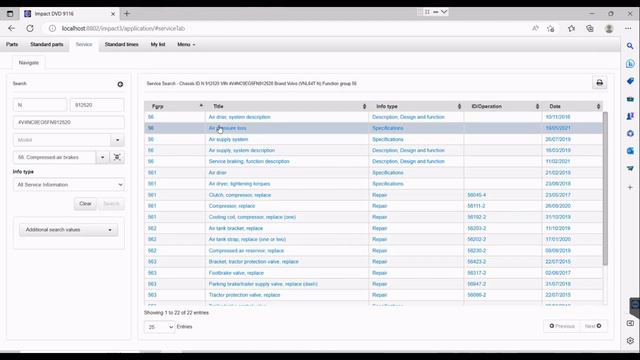The height and width of the screenshot is (360, 640).
Task: Open Clutch, compressor, replace link
Action: [x=240, y=195]
